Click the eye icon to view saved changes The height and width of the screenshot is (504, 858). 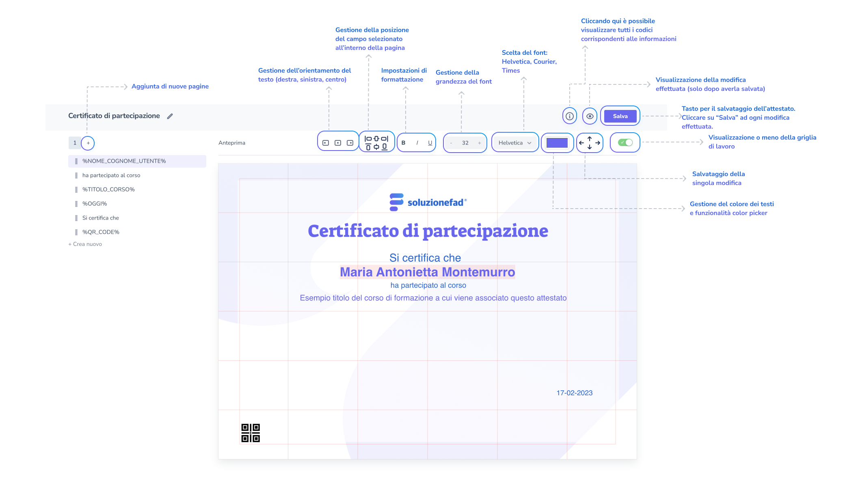click(590, 116)
